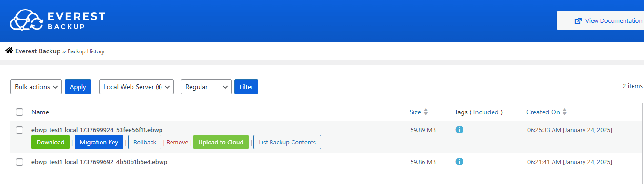Click tags info icon for 4b50b1b6e4 backup

click(x=459, y=162)
